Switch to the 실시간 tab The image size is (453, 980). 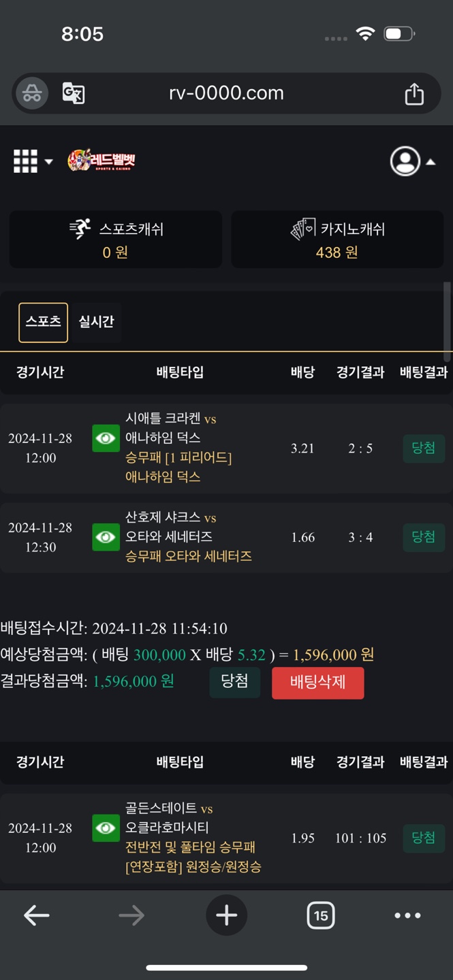point(96,322)
